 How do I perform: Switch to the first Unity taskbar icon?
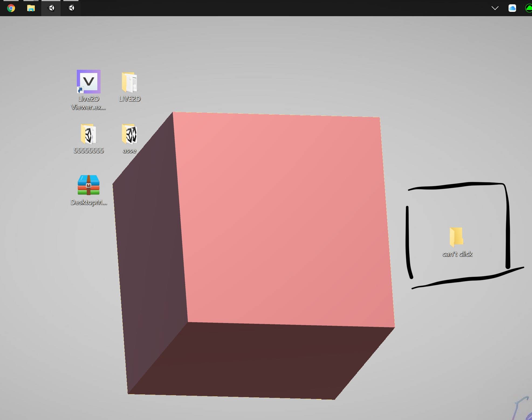point(51,8)
